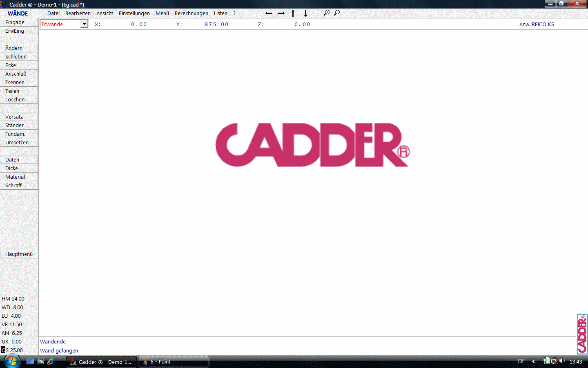Click the zoom in magnifier icon
Screen dimensions: 588x368
point(327,13)
